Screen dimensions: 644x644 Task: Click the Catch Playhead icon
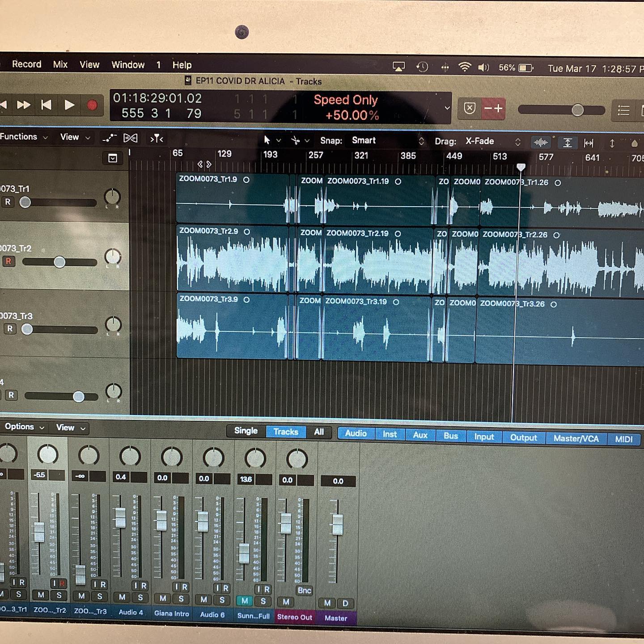[x=157, y=139]
